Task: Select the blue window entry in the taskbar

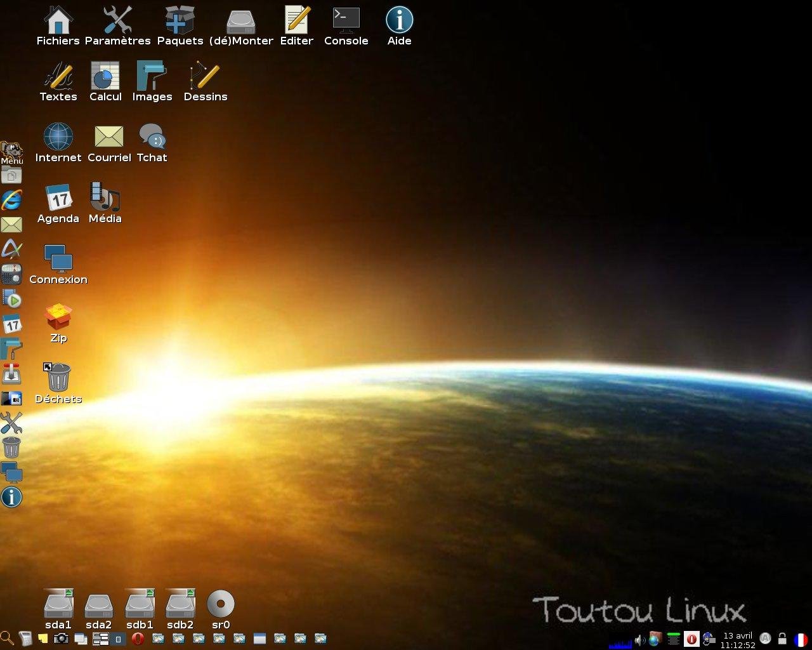Action: pyautogui.click(x=259, y=639)
